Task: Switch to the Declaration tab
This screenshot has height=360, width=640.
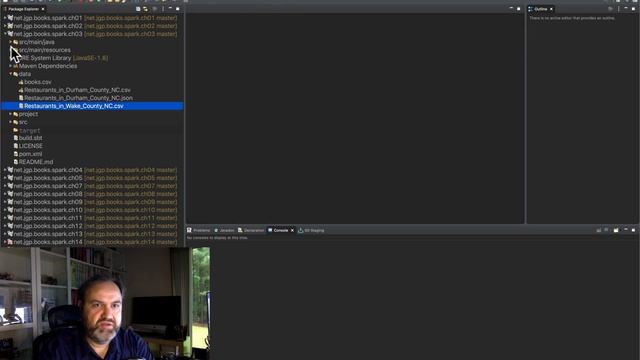Action: 251,230
